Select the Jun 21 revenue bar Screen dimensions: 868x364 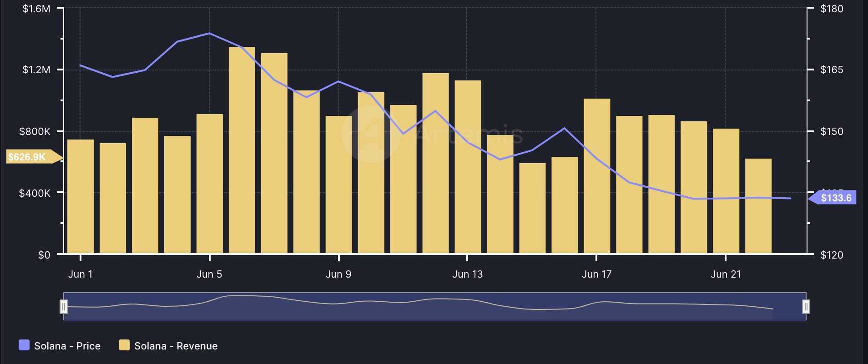pos(726,191)
